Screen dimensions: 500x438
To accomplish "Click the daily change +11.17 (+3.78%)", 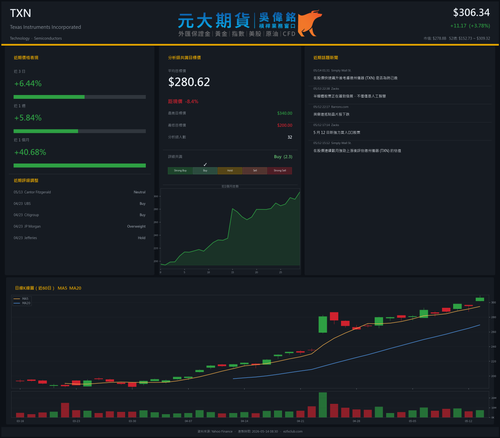I will point(470,26).
